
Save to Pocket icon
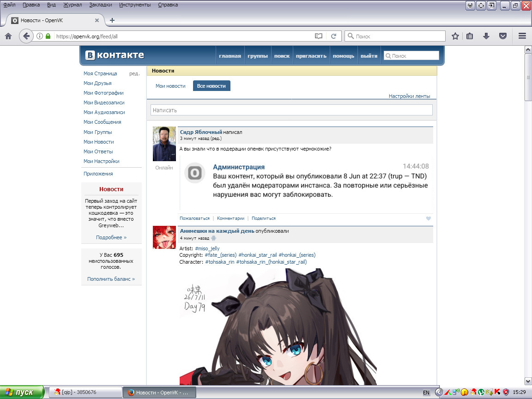503,36
